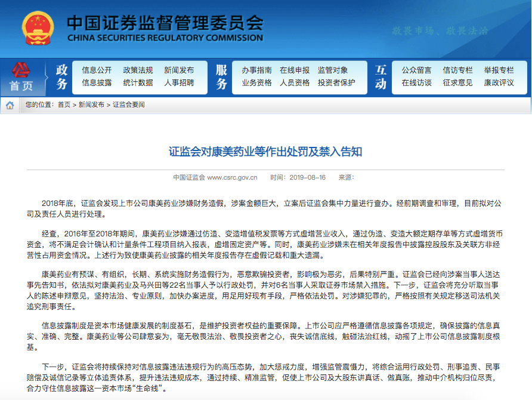The height and width of the screenshot is (400, 532).
Task: Open 举报专栏 link
Action: 499,70
